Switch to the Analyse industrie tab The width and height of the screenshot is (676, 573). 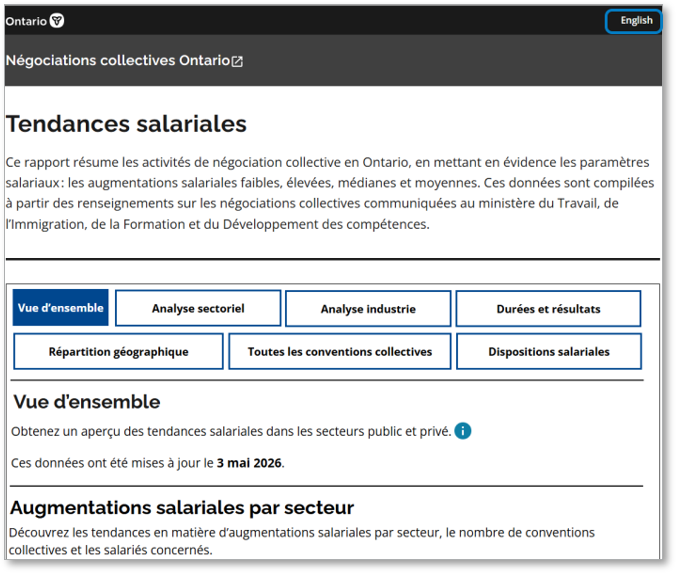click(x=368, y=309)
